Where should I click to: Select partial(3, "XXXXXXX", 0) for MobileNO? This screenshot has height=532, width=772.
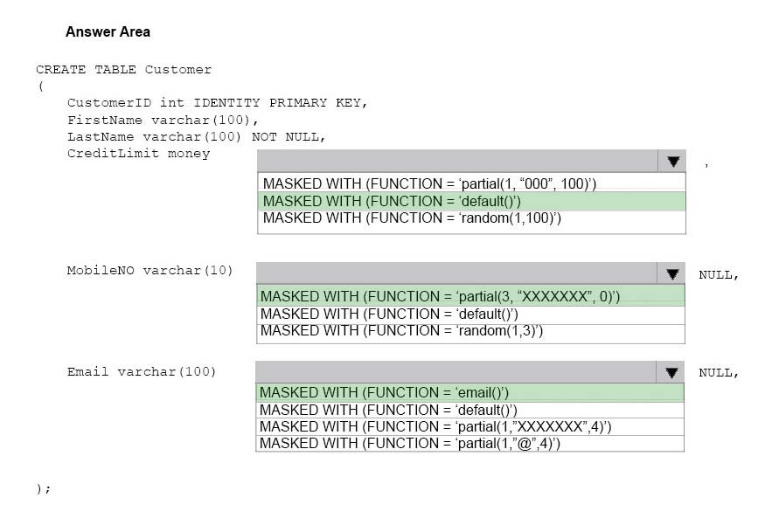pyautogui.click(x=470, y=296)
